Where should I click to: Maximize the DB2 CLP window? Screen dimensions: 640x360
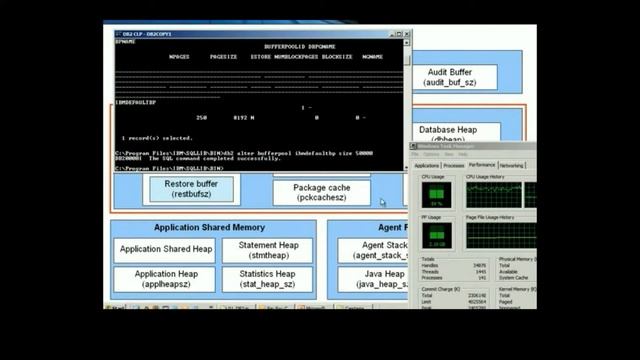(x=400, y=34)
